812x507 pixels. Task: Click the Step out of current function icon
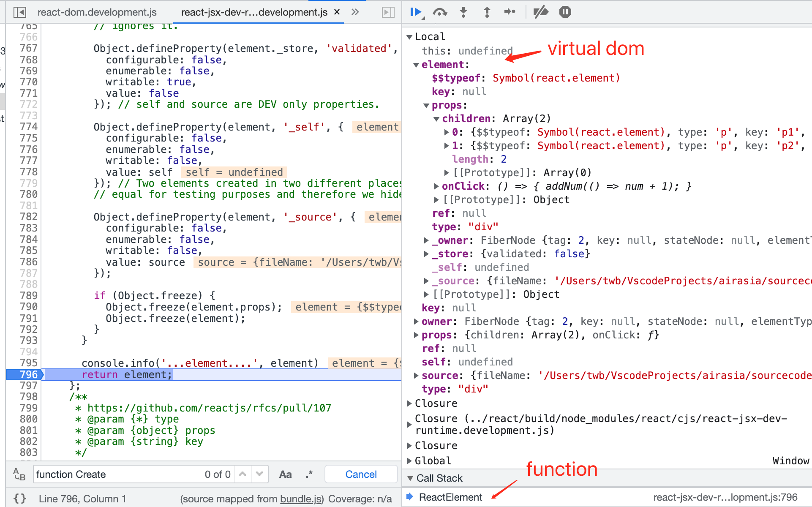[x=487, y=12]
